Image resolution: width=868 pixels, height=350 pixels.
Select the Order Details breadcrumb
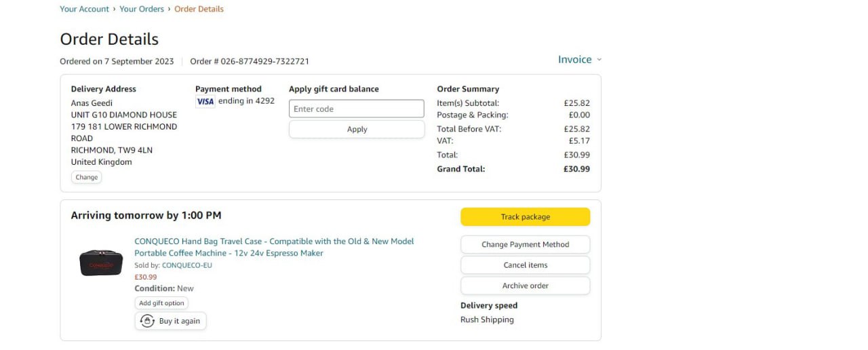(199, 9)
